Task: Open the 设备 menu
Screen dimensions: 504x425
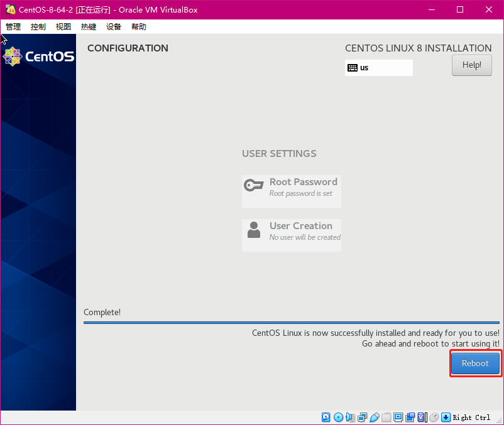Action: tap(114, 26)
